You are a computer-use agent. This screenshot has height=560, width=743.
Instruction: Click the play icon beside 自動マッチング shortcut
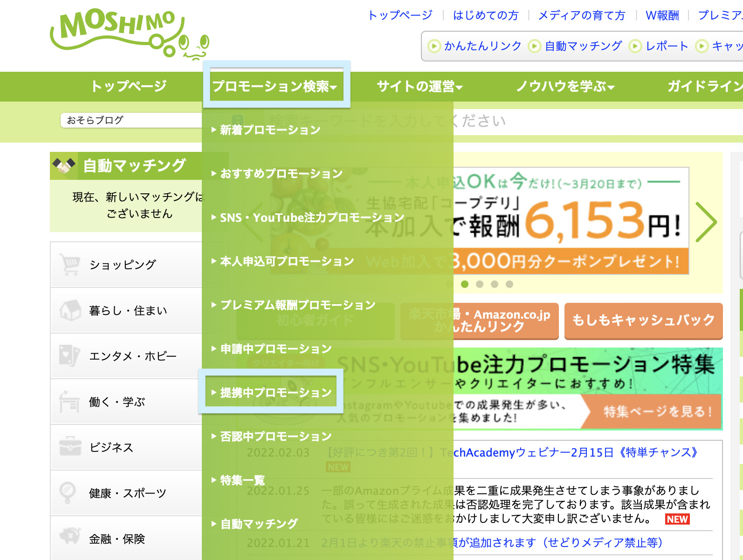point(534,46)
